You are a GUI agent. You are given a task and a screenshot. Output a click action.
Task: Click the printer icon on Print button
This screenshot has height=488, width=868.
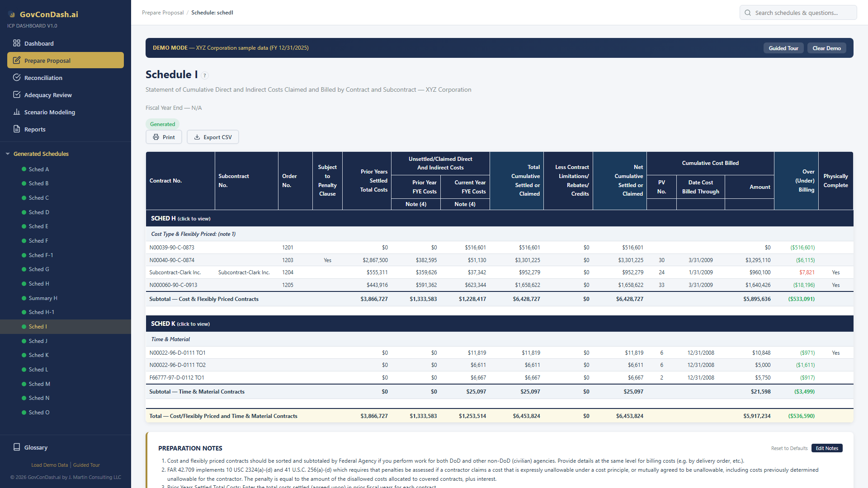156,137
